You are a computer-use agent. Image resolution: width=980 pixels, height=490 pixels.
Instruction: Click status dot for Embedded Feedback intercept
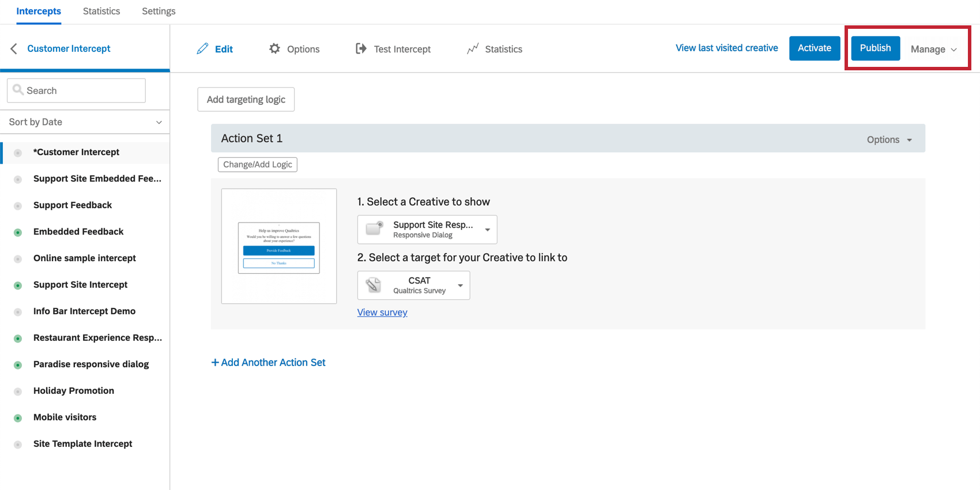[18, 232]
